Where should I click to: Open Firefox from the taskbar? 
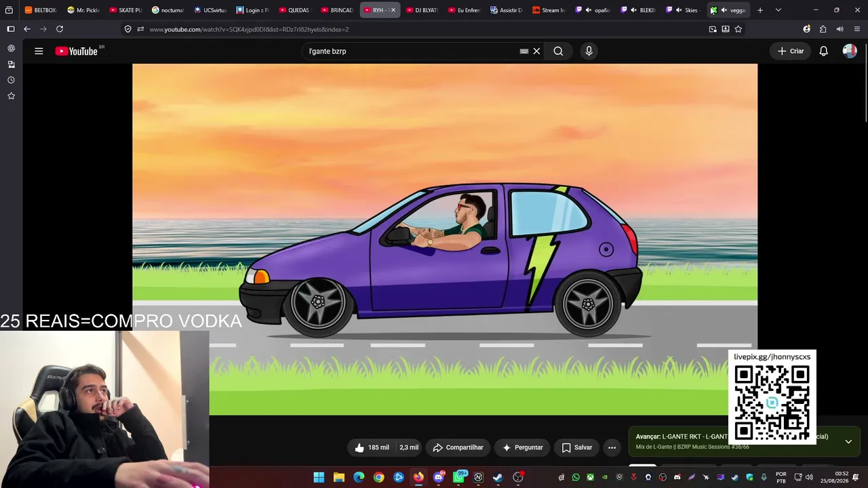coord(418,477)
